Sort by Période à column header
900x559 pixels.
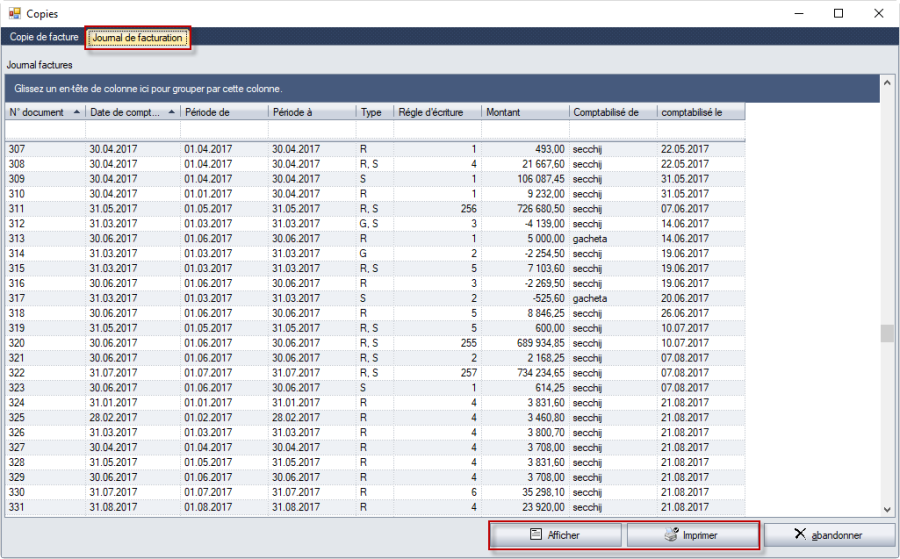[x=312, y=112]
